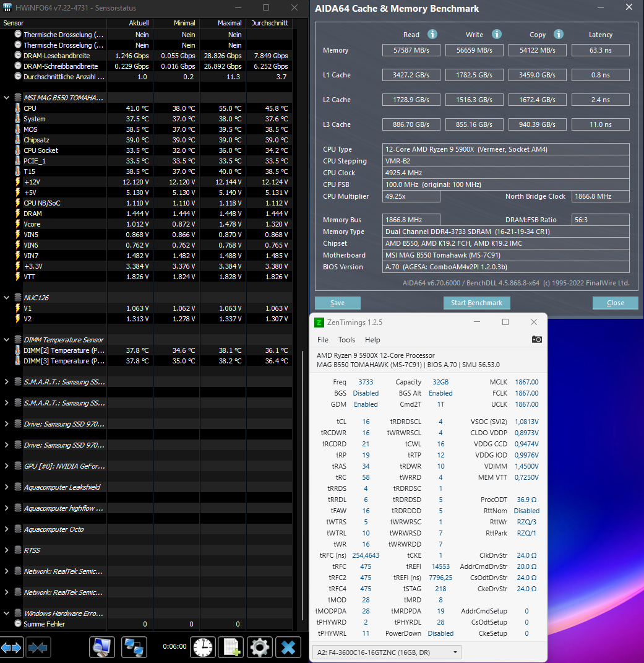The height and width of the screenshot is (663, 644).
Task: Click the chip icon of RTSS group
Action: pos(18,550)
